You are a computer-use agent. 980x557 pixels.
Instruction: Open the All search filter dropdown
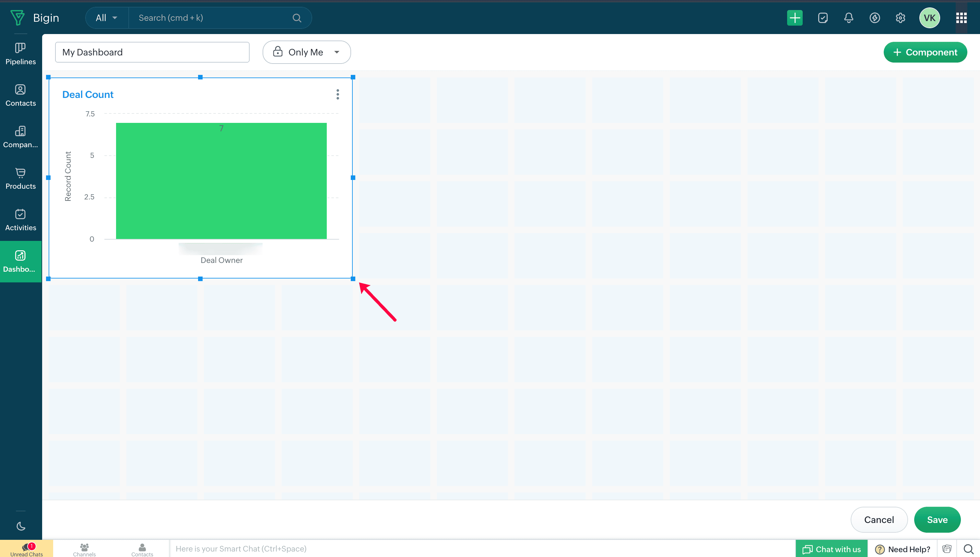[x=106, y=18]
